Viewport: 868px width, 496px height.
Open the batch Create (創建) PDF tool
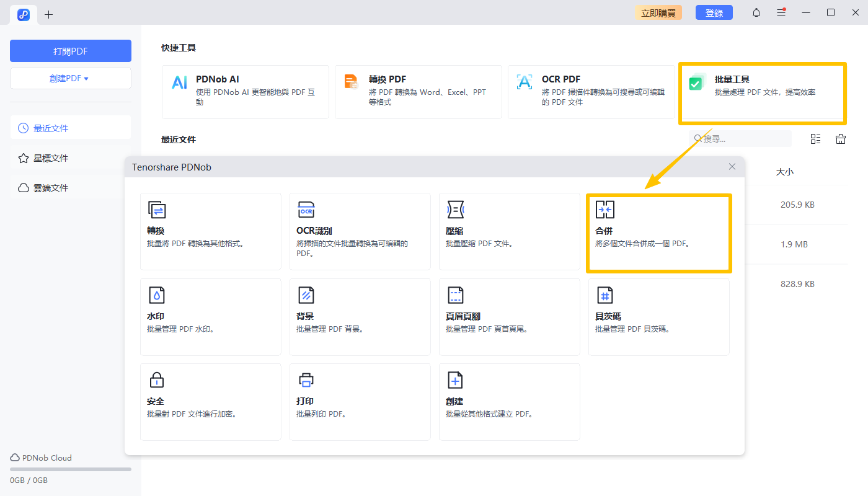click(x=509, y=402)
